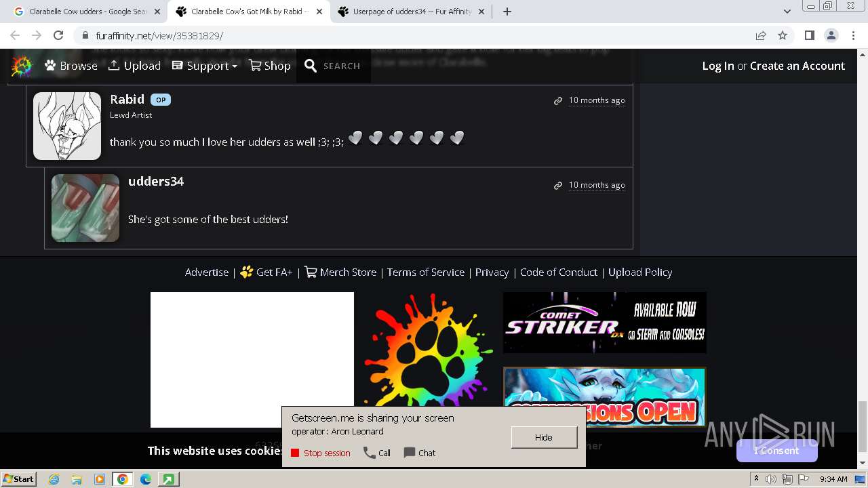Click the large rainbow paw splash logo

click(428, 350)
